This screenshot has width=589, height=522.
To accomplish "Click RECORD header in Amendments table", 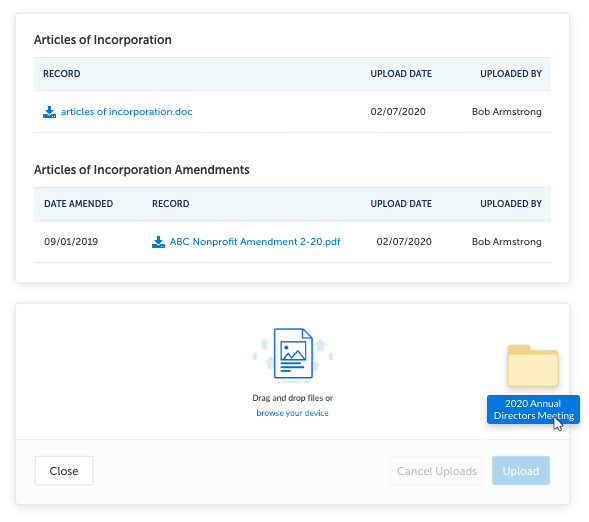I will point(171,204).
